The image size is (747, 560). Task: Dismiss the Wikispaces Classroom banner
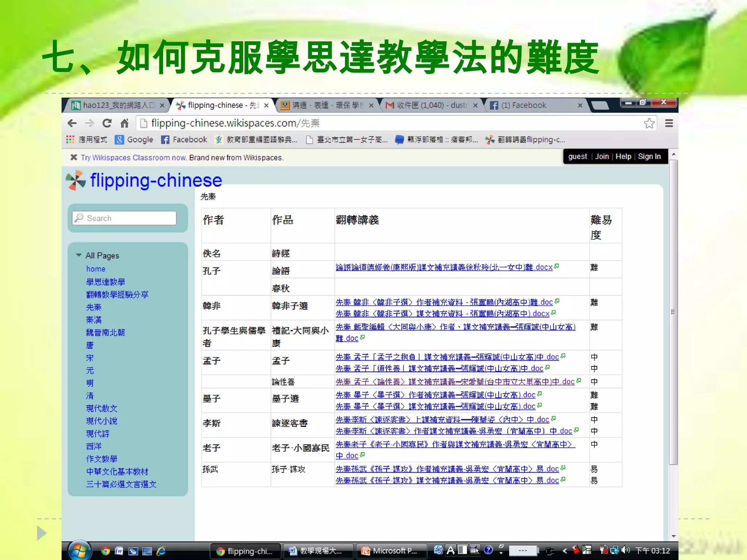74,157
